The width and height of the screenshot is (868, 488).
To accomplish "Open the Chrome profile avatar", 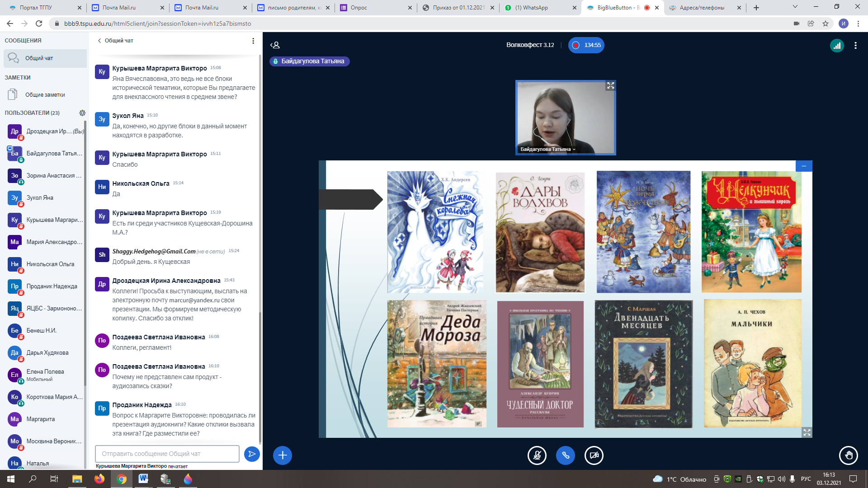I will point(843,23).
